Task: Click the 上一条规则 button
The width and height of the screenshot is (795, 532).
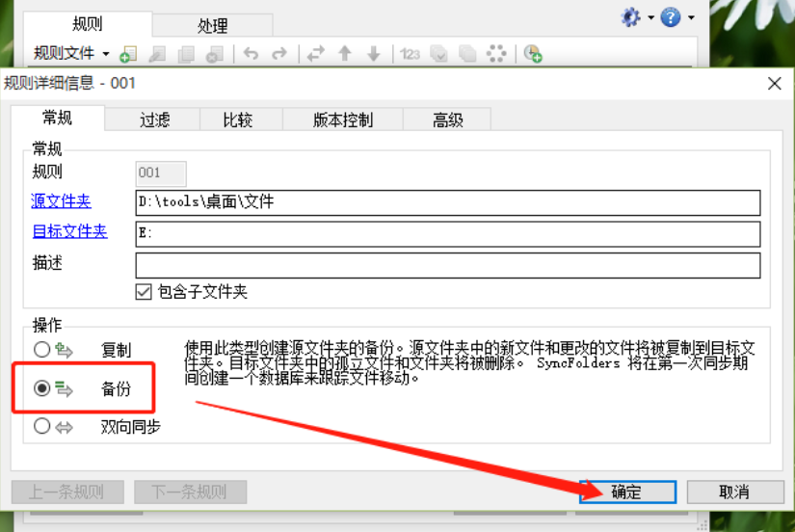Action: (x=67, y=492)
